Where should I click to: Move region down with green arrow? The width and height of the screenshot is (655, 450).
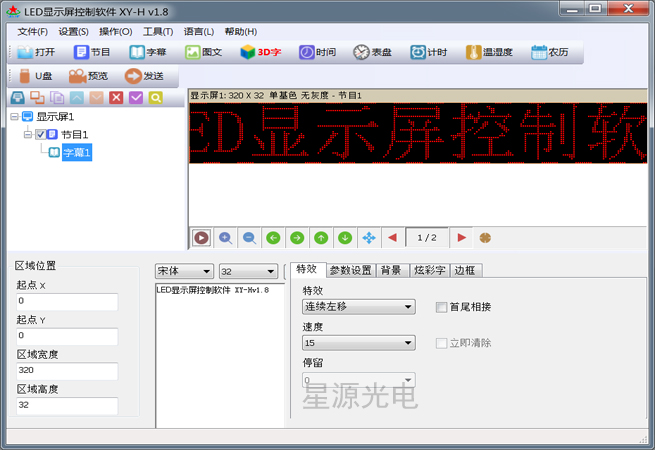[345, 238]
